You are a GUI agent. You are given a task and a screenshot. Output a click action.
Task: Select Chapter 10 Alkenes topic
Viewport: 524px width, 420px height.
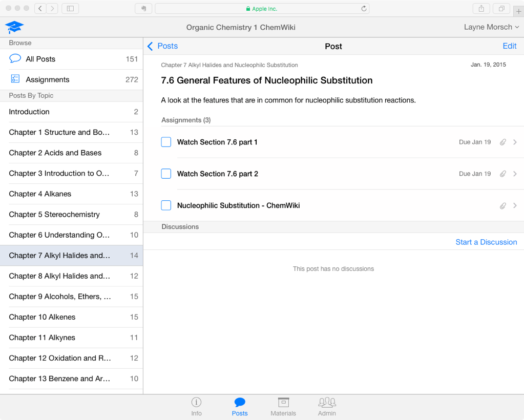click(72, 317)
